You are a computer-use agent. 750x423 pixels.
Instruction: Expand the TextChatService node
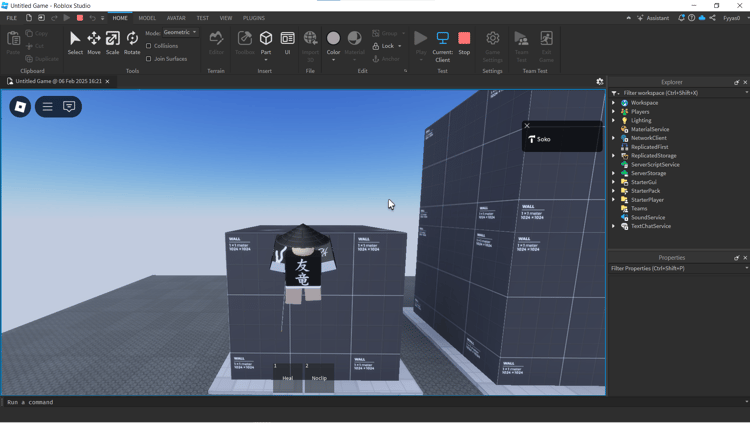614,226
